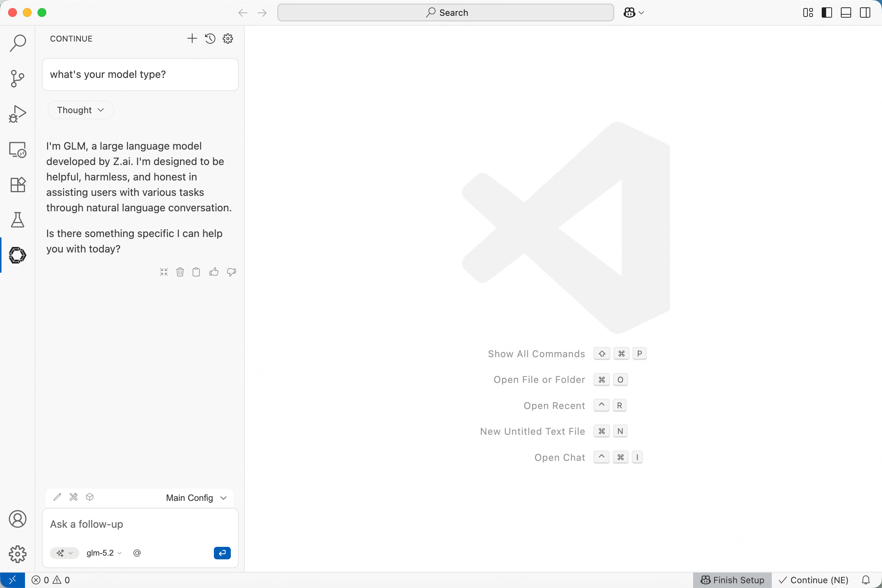
Task: Open the Manage gear in activity bar
Action: pos(17,554)
